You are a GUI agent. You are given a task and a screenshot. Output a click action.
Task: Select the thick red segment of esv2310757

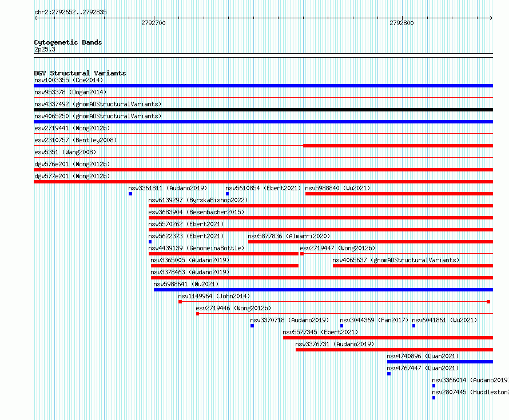(x=398, y=146)
